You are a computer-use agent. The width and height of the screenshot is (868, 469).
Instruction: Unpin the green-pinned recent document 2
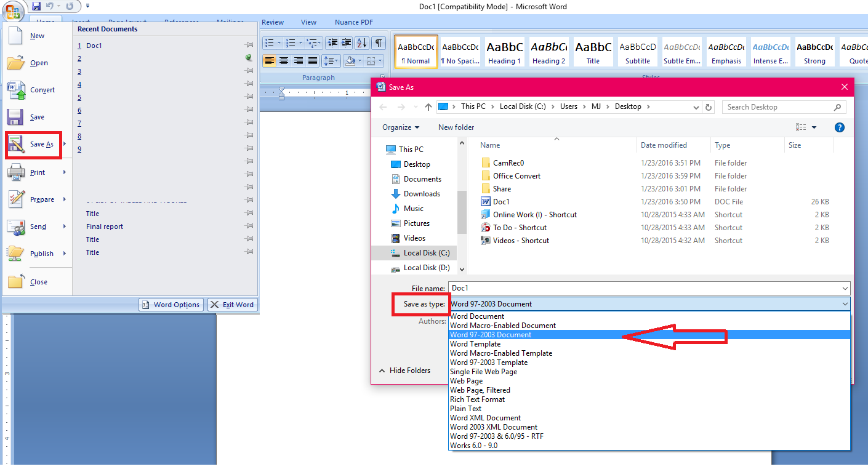(x=249, y=58)
